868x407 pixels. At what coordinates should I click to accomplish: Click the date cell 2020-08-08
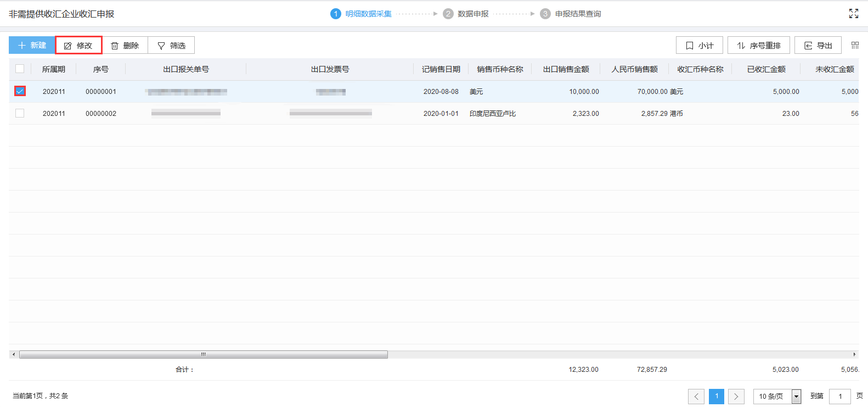pos(441,92)
